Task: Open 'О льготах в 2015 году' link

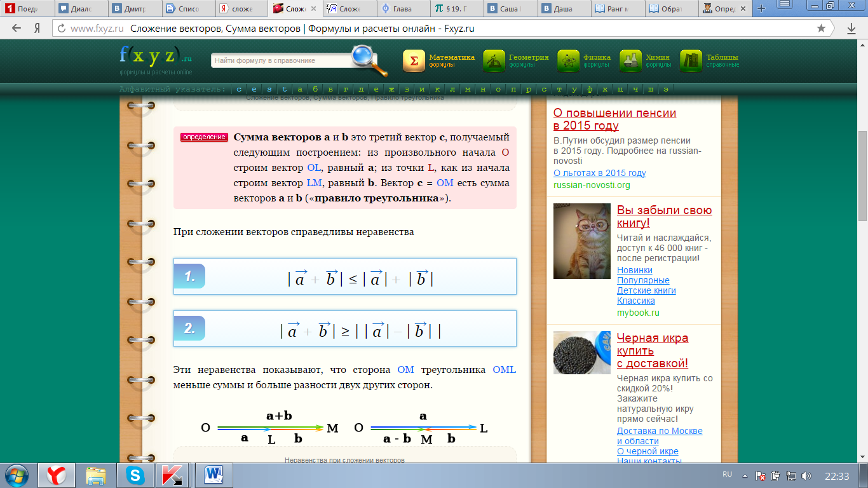Action: 599,173
